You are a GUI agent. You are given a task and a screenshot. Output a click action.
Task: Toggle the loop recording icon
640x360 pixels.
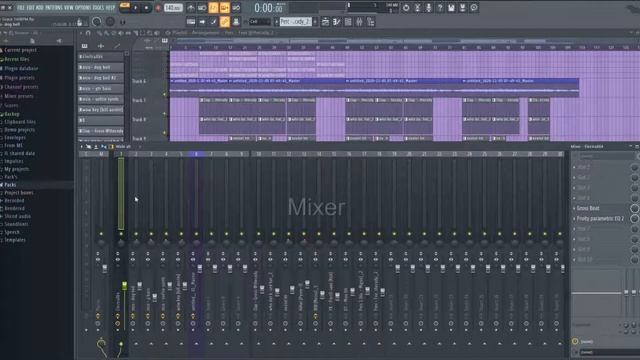click(236, 8)
